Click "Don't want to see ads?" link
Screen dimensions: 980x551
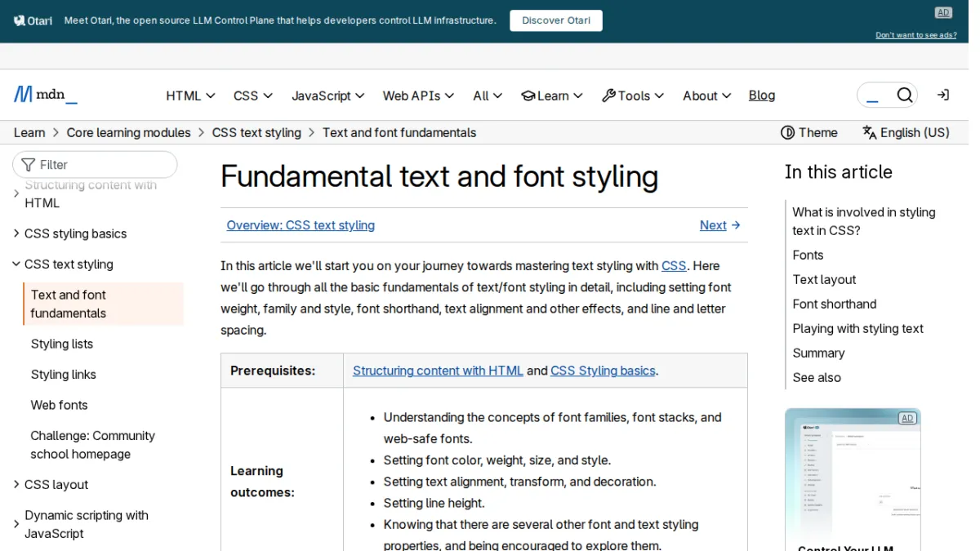(916, 35)
